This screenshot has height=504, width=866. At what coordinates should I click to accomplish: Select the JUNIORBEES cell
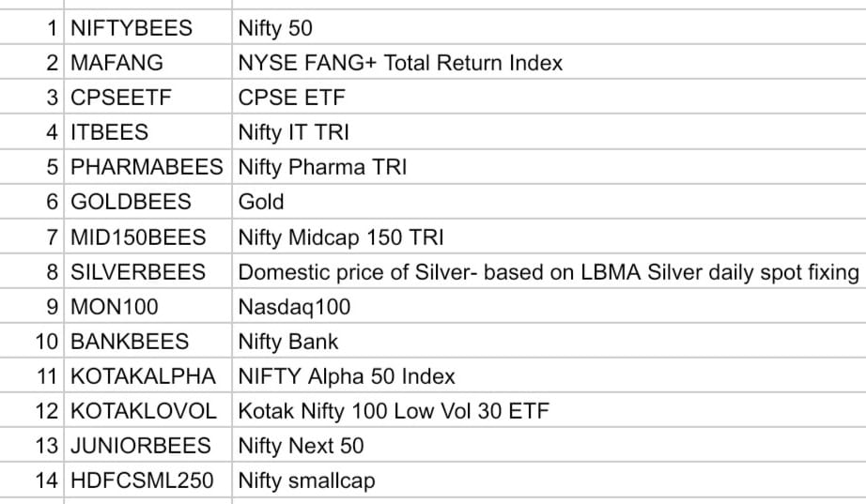coord(141,446)
